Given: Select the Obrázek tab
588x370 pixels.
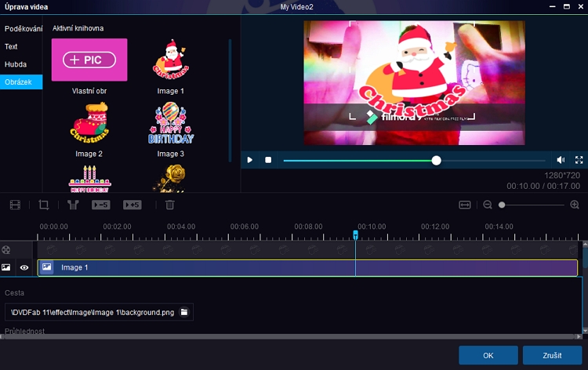Looking at the screenshot, I should 21,82.
